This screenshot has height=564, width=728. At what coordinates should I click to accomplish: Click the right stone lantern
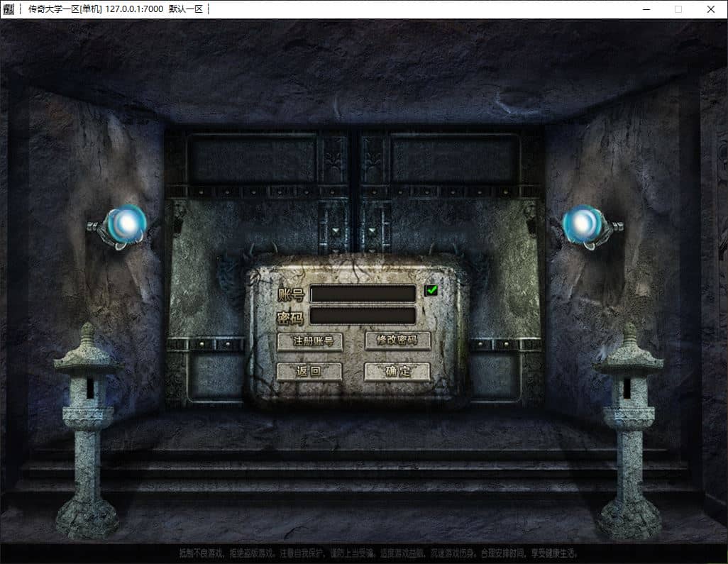[x=629, y=432]
